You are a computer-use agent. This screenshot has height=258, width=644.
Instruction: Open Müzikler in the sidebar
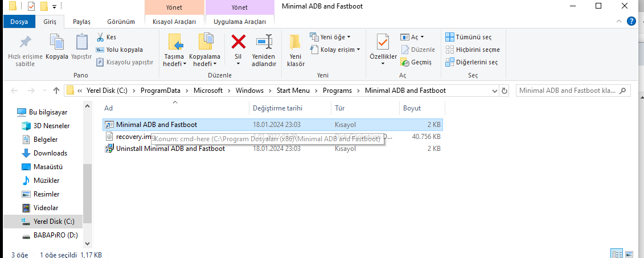[x=40, y=181]
